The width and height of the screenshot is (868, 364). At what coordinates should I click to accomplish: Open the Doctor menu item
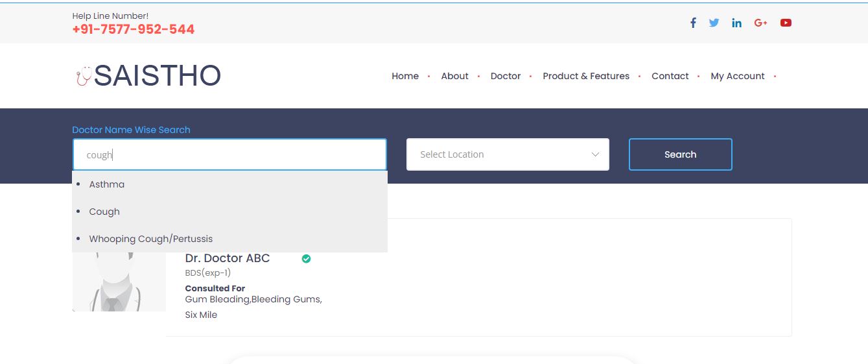click(506, 76)
